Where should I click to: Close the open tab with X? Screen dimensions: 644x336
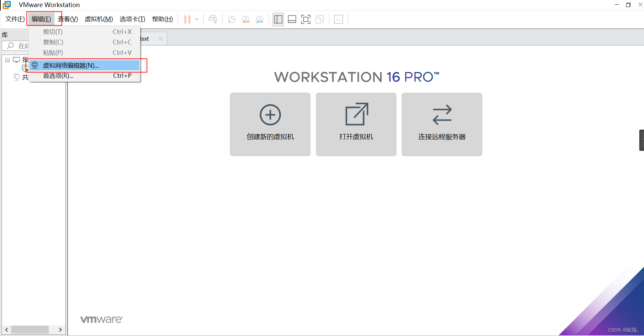[161, 39]
